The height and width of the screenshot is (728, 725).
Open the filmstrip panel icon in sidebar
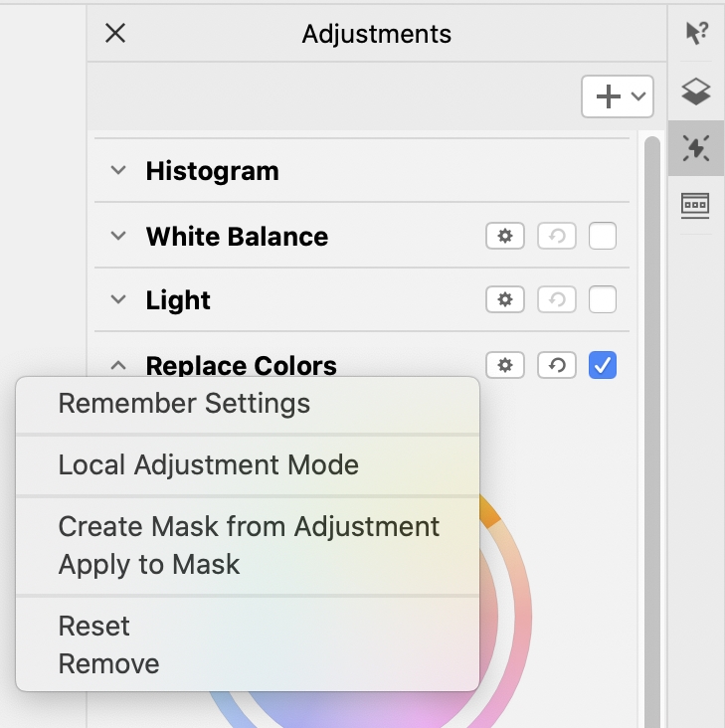coord(696,205)
